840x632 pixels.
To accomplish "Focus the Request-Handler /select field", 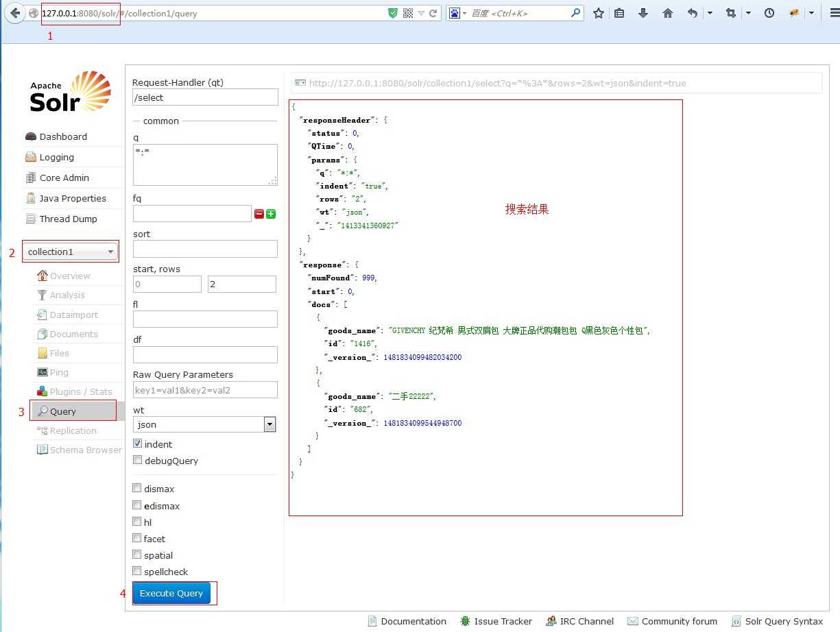I will click(x=205, y=97).
